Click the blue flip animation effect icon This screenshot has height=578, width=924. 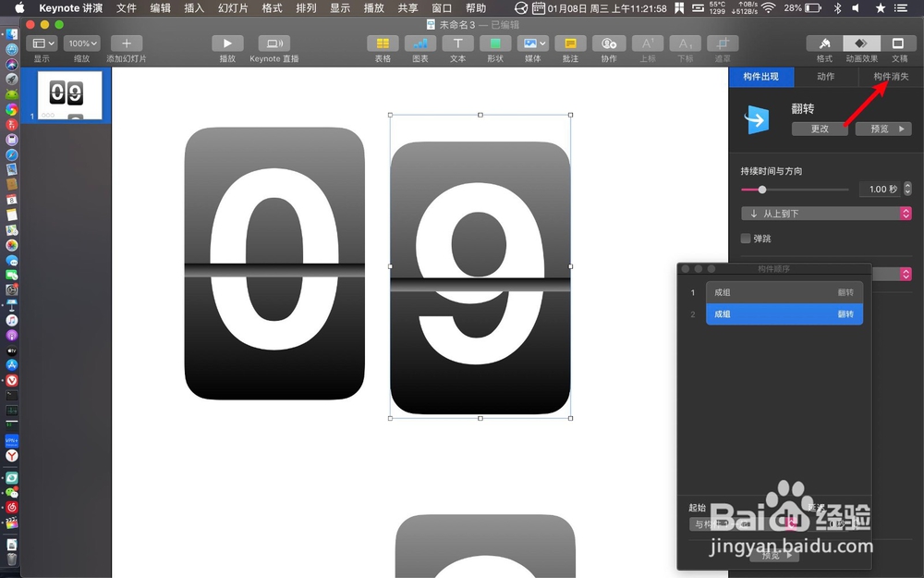pos(757,119)
